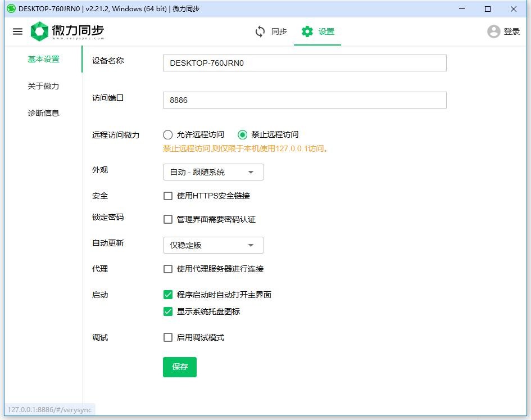The image size is (531, 420).
Task: Click the sync arrows icon
Action: (260, 31)
